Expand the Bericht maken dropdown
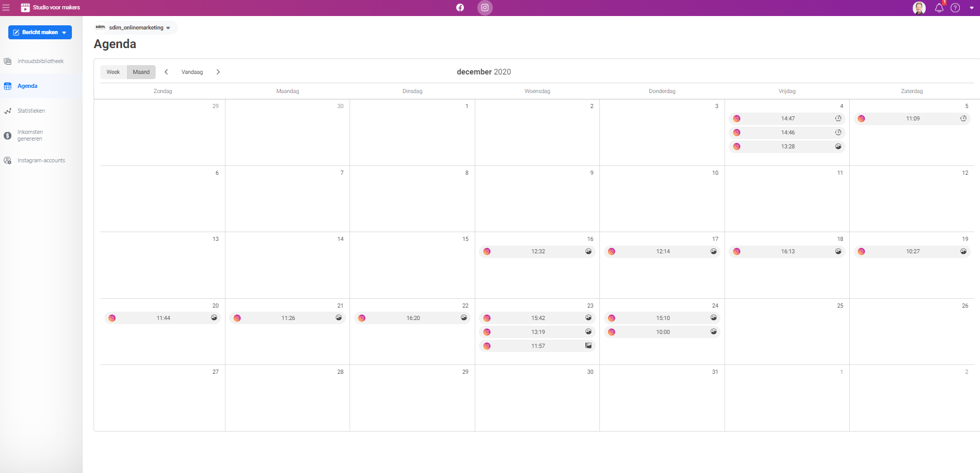 [x=64, y=33]
